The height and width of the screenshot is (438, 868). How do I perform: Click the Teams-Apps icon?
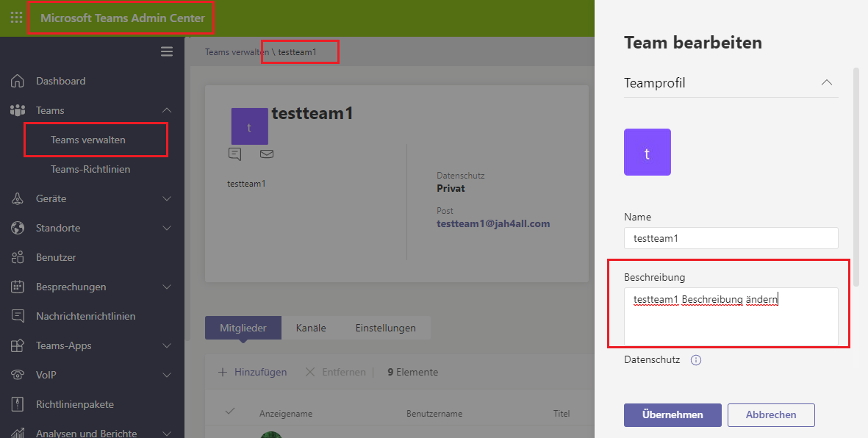click(17, 345)
